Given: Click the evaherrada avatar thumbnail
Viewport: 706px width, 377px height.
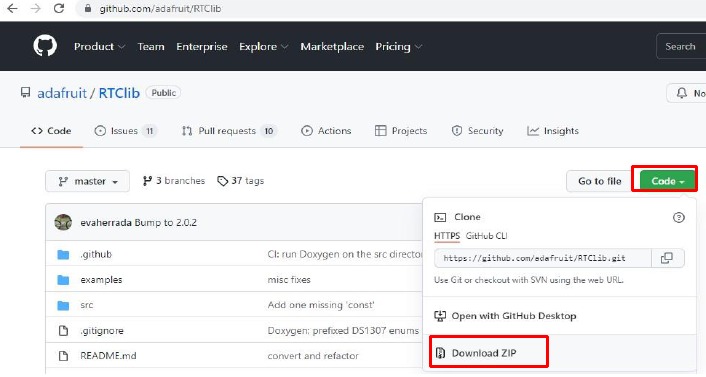Looking at the screenshot, I should click(x=63, y=222).
